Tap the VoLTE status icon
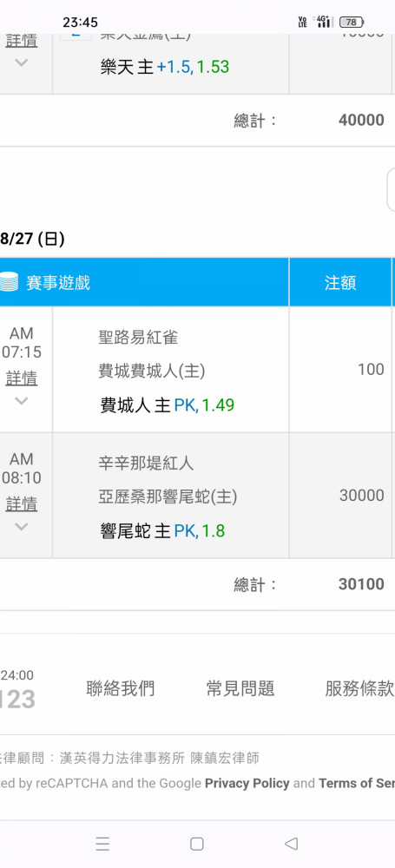 [302, 23]
